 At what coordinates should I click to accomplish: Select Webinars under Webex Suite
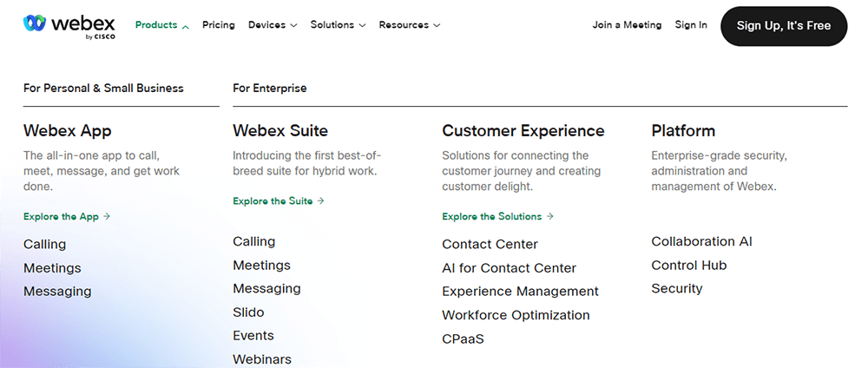click(262, 359)
